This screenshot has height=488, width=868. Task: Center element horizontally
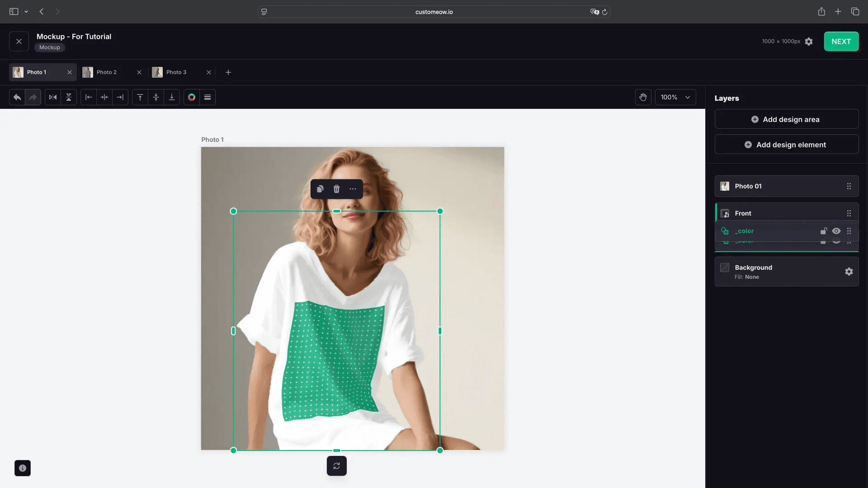pos(104,97)
